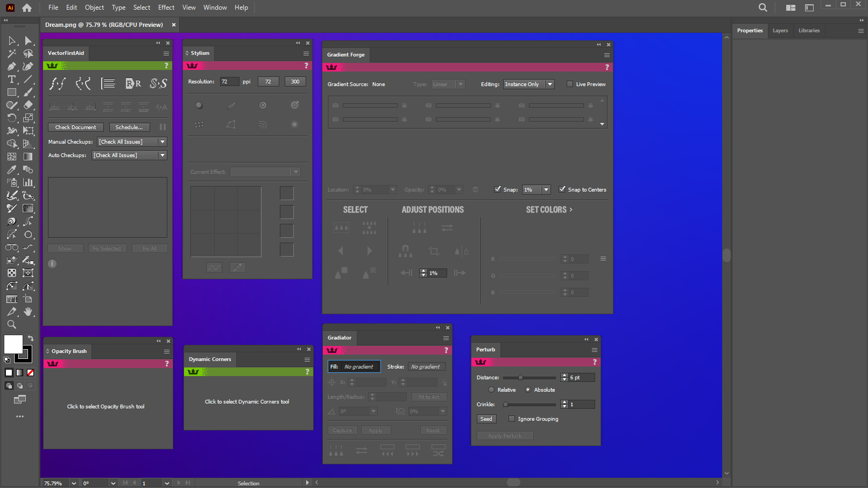Swap fill and stroke colors
Image resolution: width=868 pixels, height=488 pixels.
(x=31, y=338)
